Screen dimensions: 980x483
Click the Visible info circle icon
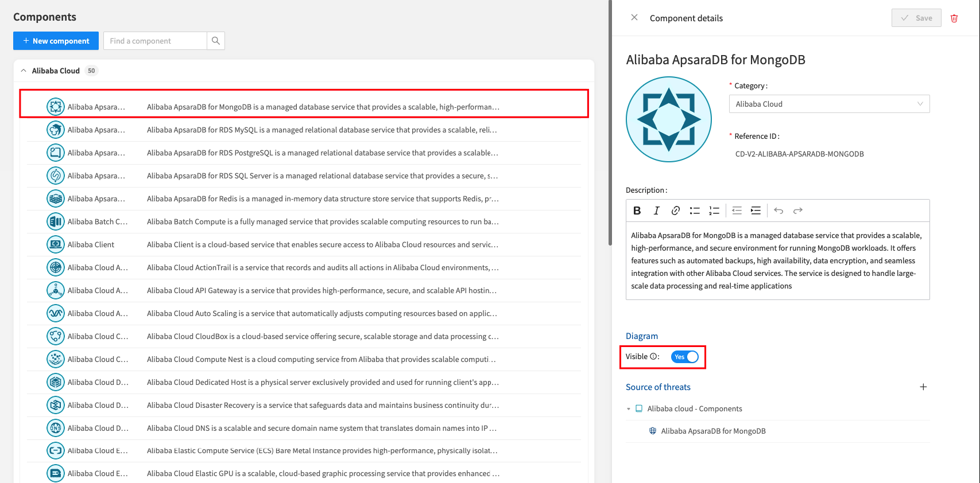[653, 357]
